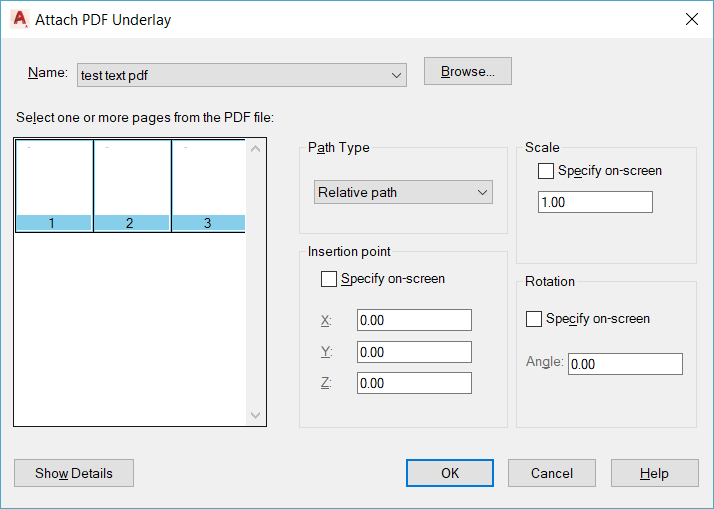Viewport: 714px width, 509px height.
Task: Enable Specify on-screen for Insertion point
Action: tap(329, 279)
